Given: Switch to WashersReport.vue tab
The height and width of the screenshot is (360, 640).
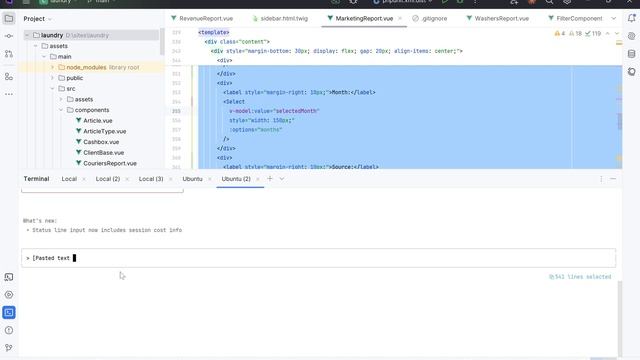Looking at the screenshot, I should point(498,18).
